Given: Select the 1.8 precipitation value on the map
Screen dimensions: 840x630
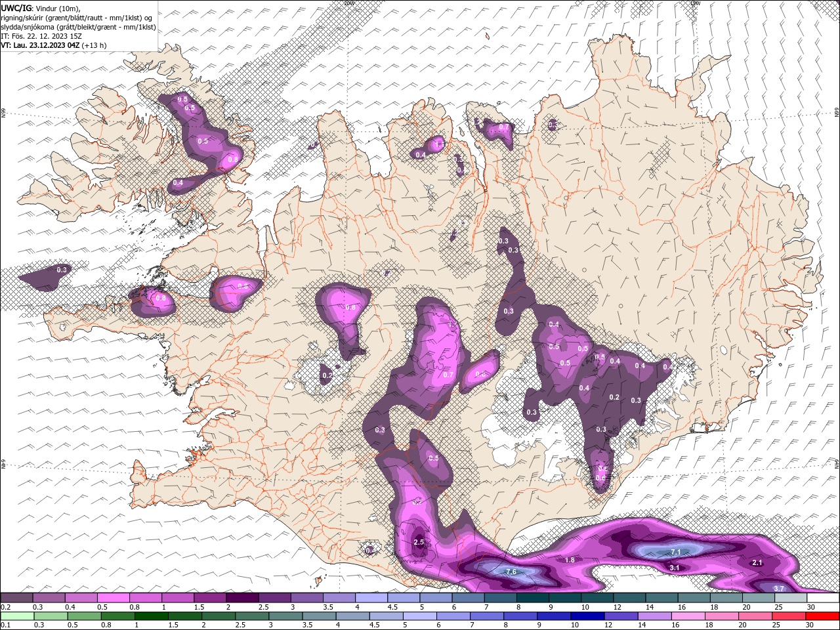Looking at the screenshot, I should pos(570,560).
